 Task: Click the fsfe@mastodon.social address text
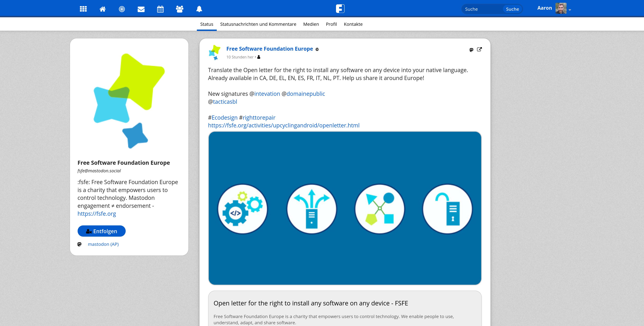coord(99,171)
